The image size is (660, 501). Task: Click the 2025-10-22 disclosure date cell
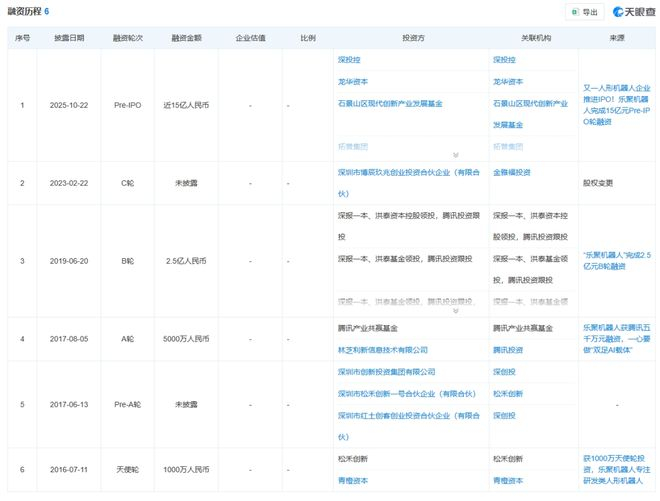pyautogui.click(x=69, y=105)
